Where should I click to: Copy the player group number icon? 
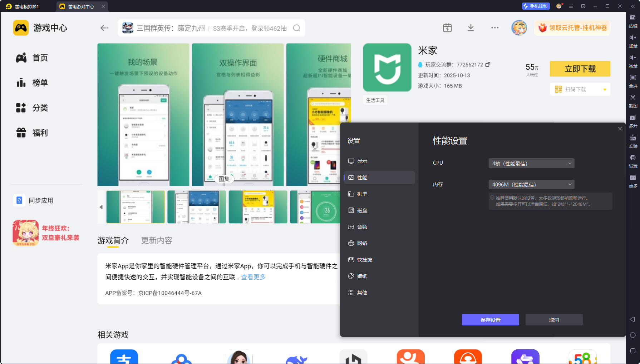pyautogui.click(x=488, y=65)
